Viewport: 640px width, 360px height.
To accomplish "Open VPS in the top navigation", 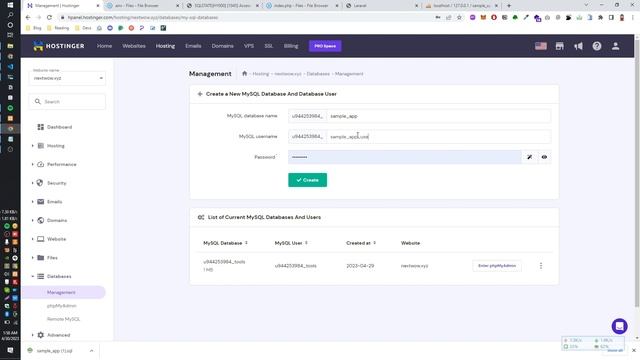I will (249, 46).
